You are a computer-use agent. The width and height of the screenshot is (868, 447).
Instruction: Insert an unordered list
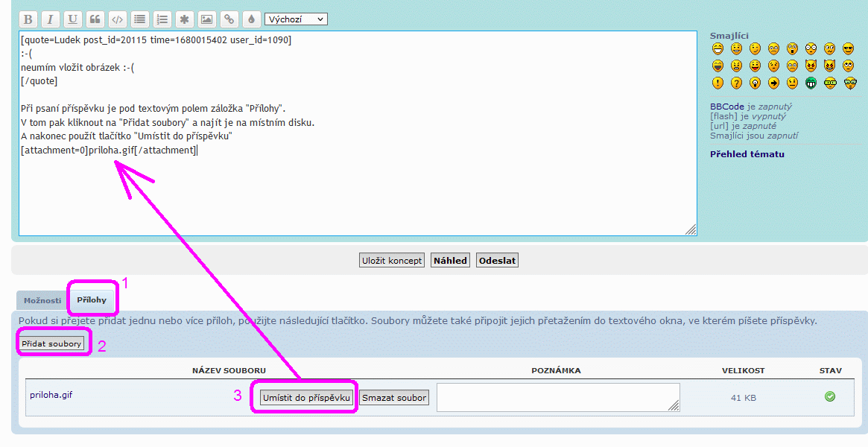tap(139, 19)
